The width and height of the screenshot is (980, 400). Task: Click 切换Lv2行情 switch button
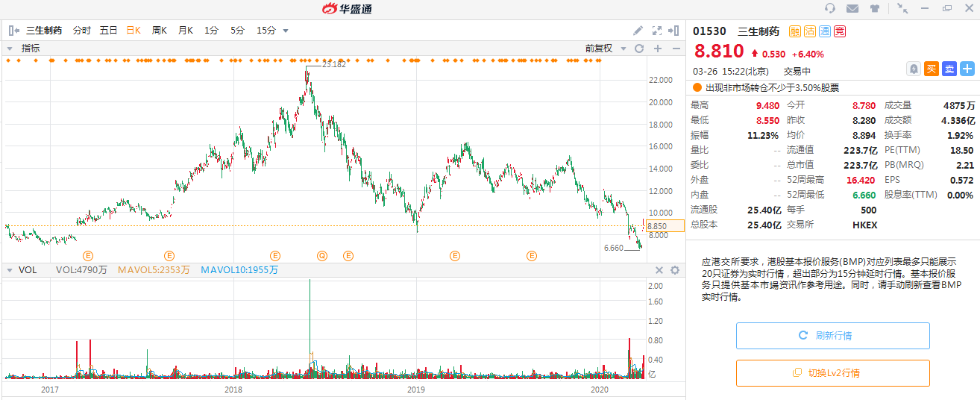(x=833, y=373)
